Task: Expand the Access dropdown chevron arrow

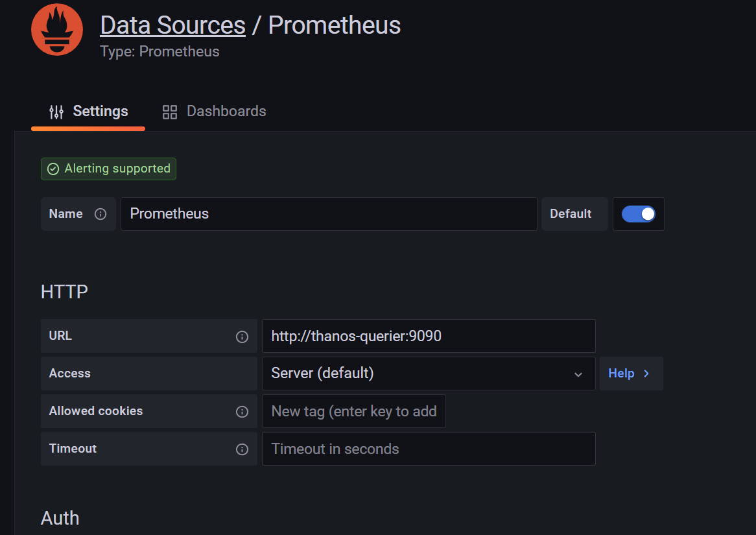Action: [x=578, y=374]
